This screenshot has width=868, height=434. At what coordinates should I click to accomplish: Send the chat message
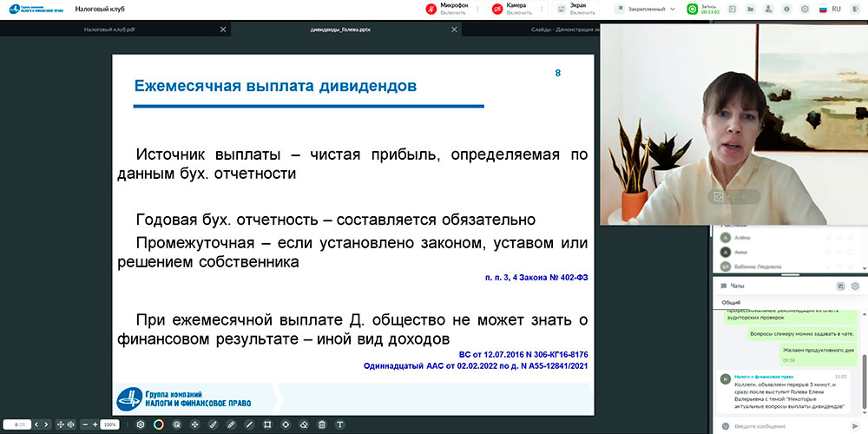pyautogui.click(x=855, y=426)
